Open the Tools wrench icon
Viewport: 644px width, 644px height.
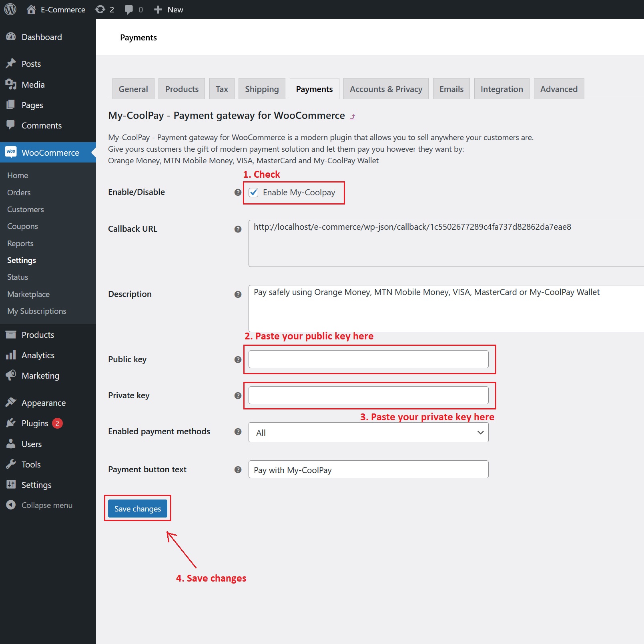click(11, 464)
